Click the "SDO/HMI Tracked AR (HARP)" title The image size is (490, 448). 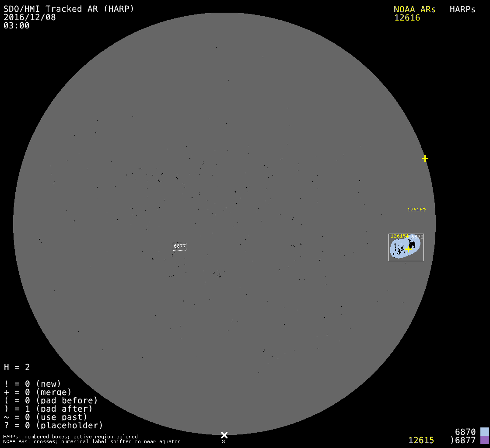pyautogui.click(x=69, y=9)
